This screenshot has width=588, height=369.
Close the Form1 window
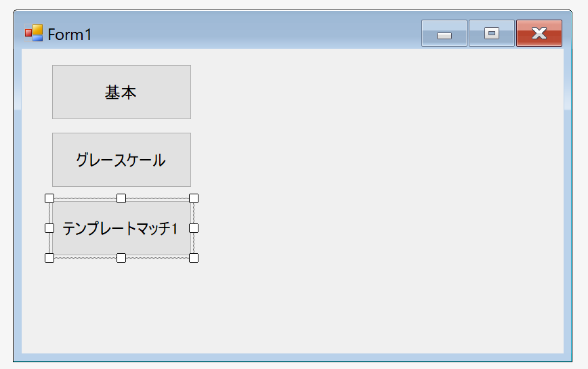click(539, 33)
